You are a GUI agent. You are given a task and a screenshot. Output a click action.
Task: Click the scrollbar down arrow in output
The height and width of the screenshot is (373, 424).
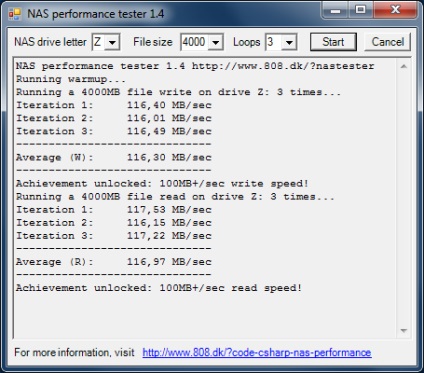[404, 331]
